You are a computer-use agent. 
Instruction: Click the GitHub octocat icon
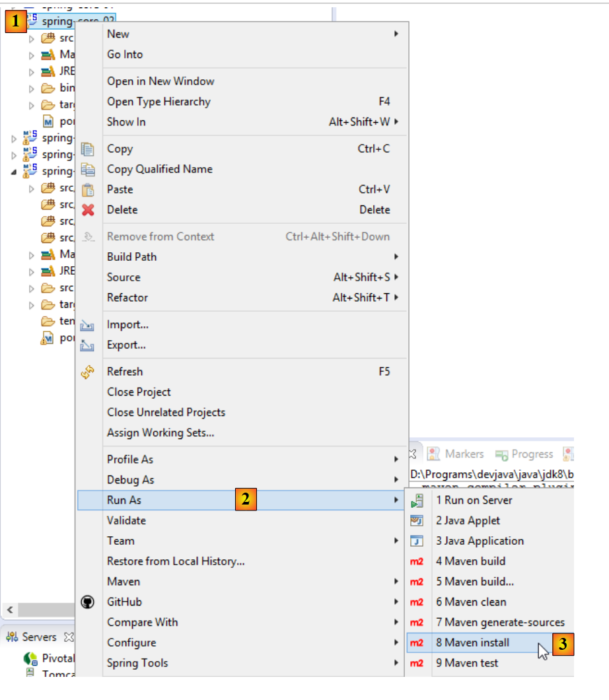[x=88, y=602]
